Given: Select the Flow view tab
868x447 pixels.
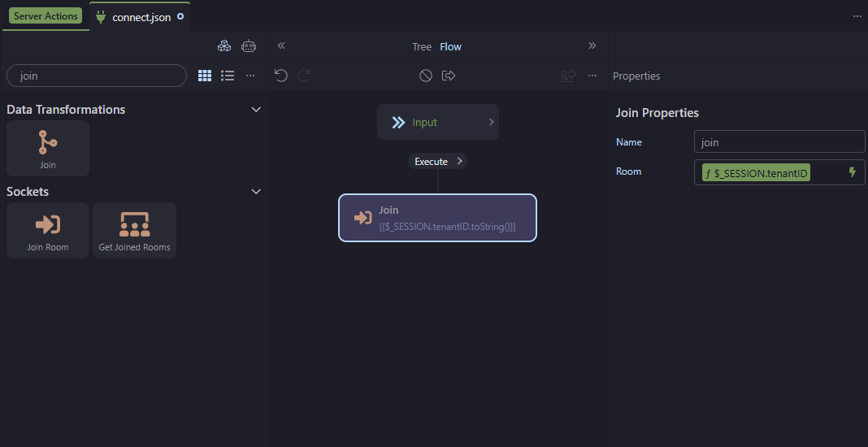Looking at the screenshot, I should [x=450, y=46].
